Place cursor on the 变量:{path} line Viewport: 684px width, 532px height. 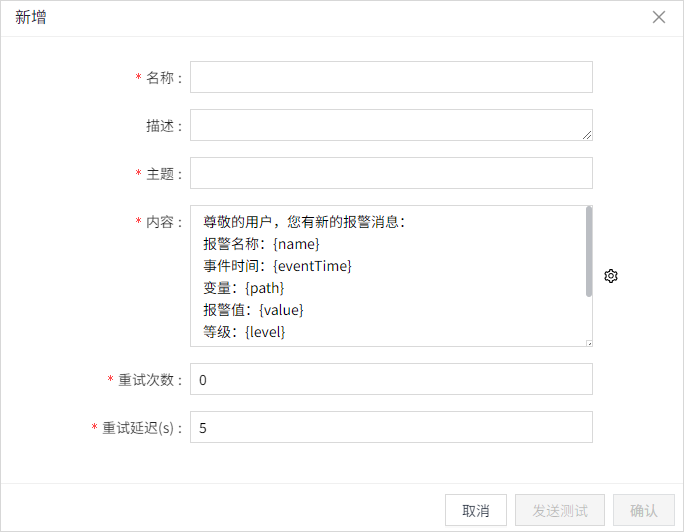click(250, 287)
